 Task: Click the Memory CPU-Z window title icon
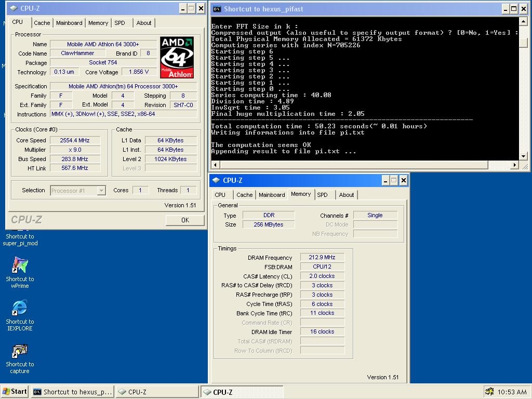click(x=216, y=180)
